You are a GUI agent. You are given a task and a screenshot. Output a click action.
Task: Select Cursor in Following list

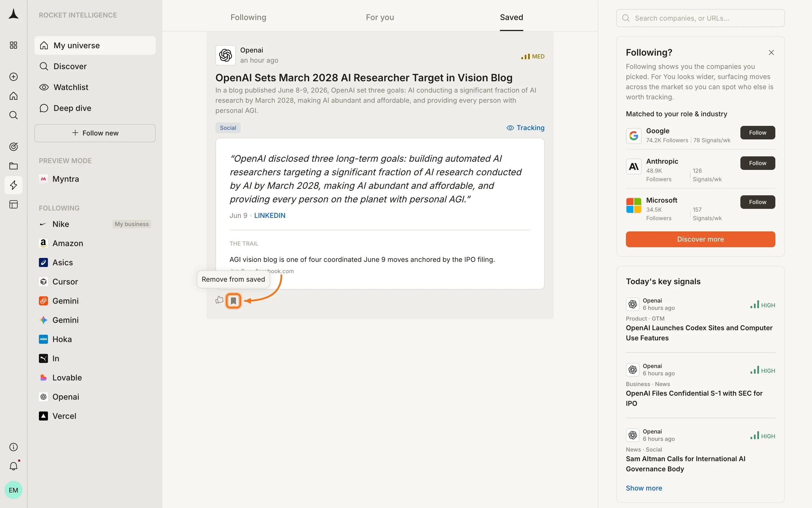(95, 282)
